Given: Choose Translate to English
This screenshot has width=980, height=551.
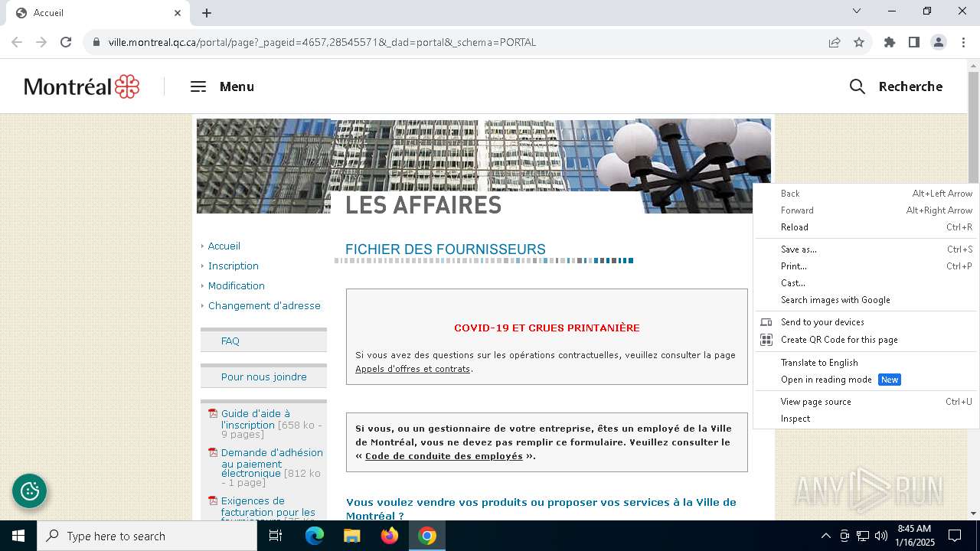Looking at the screenshot, I should coord(866,363).
